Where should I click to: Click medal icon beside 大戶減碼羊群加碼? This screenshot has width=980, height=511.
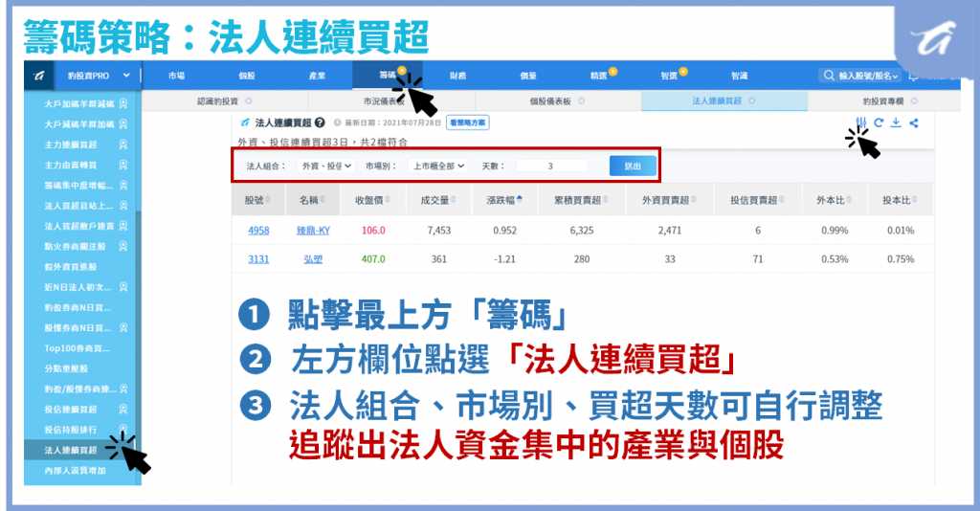pyautogui.click(x=123, y=124)
